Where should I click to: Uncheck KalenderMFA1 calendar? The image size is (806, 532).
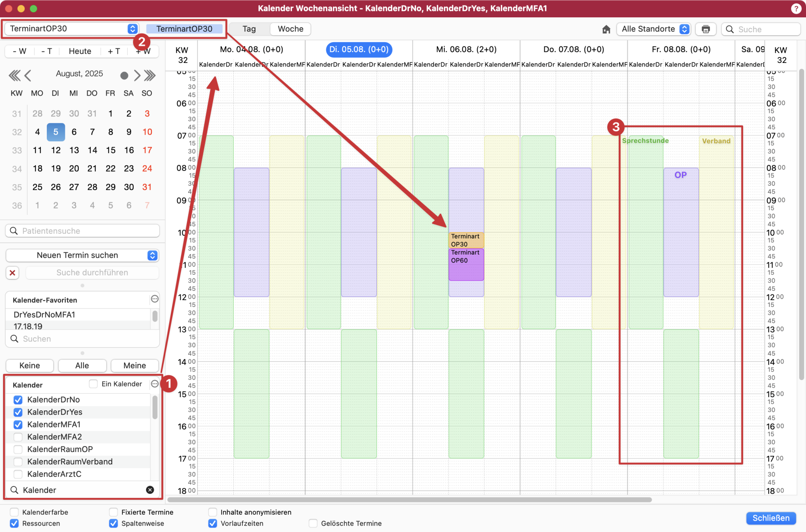pos(18,425)
